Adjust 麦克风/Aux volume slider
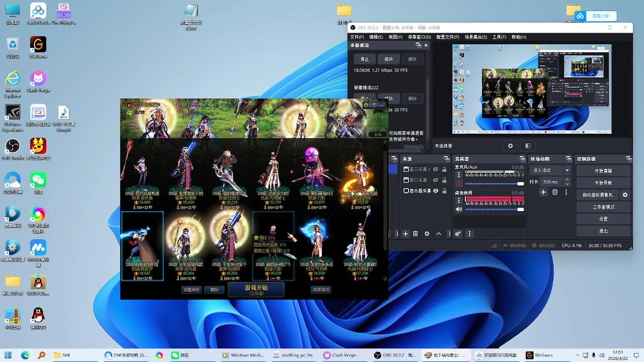Screen dimensions: 644x362 495,184
